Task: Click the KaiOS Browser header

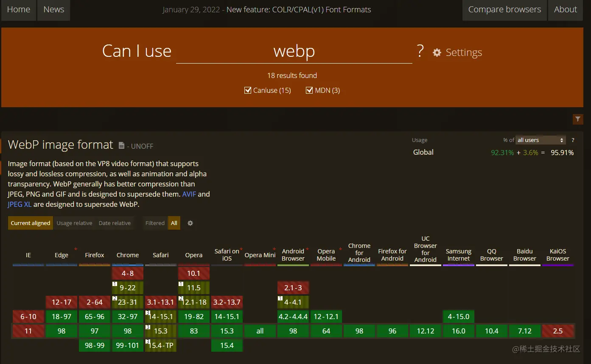Action: 558,255
